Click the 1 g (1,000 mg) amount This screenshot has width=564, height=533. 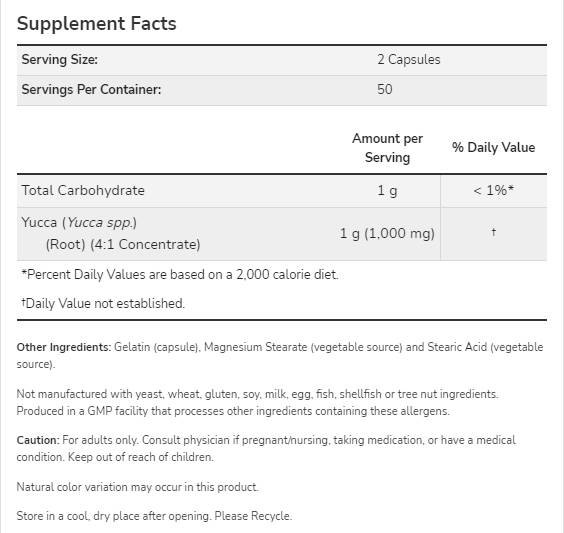[x=387, y=233]
